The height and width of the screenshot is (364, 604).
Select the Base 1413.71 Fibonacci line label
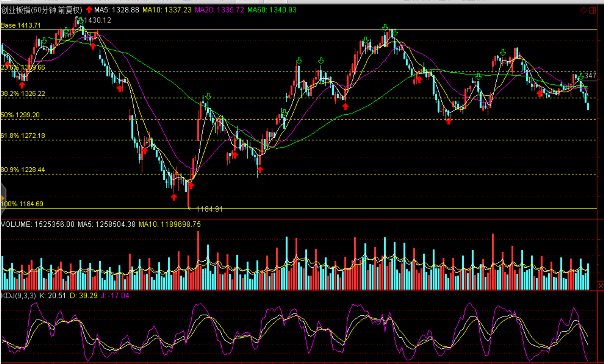(x=21, y=25)
